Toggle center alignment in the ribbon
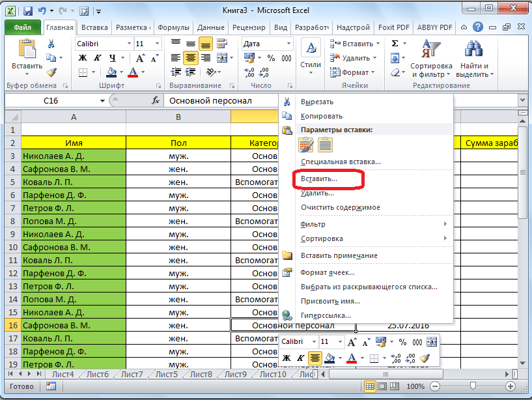 click(191, 58)
